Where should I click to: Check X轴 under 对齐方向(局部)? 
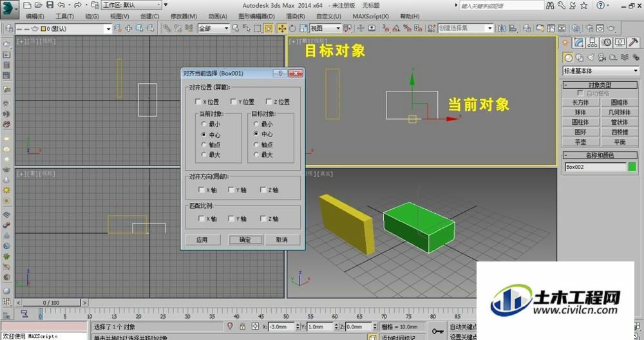click(201, 190)
